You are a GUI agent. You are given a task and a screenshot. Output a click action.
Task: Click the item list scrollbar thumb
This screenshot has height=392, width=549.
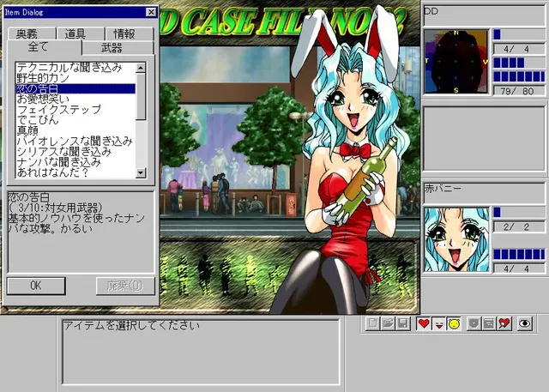[141, 96]
